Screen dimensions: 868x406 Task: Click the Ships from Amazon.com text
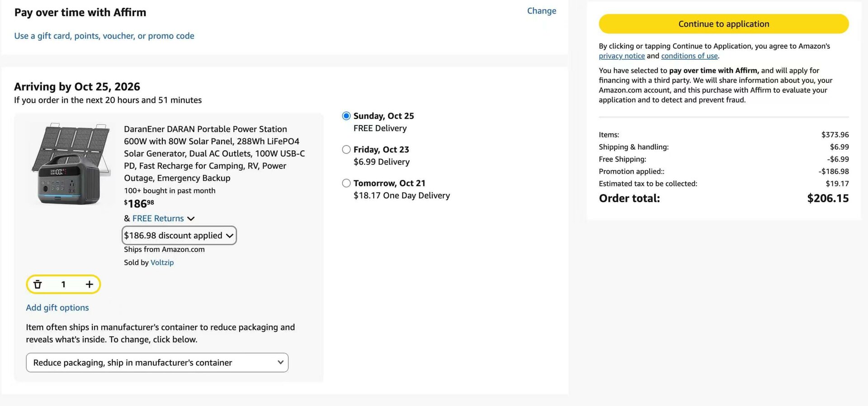[164, 249]
